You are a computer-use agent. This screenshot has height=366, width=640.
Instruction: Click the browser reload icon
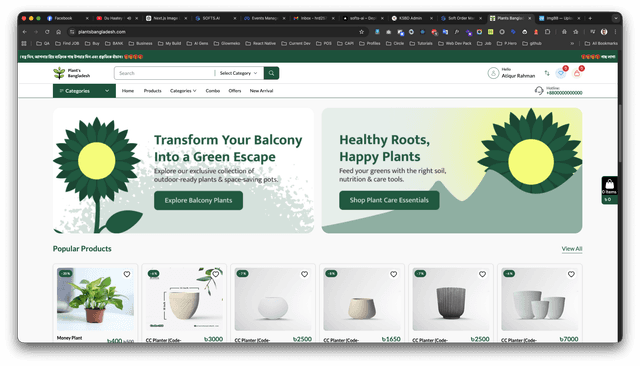pos(47,32)
